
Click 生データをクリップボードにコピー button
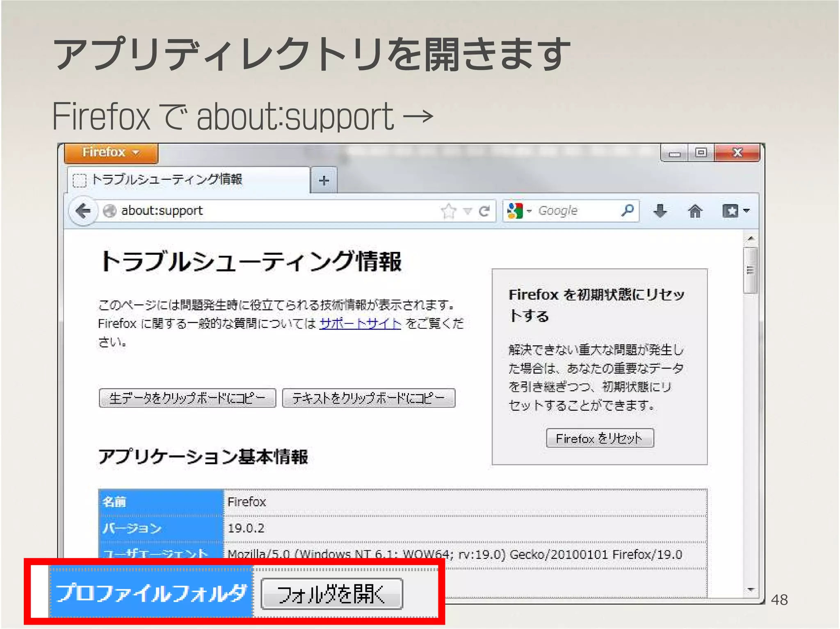187,398
